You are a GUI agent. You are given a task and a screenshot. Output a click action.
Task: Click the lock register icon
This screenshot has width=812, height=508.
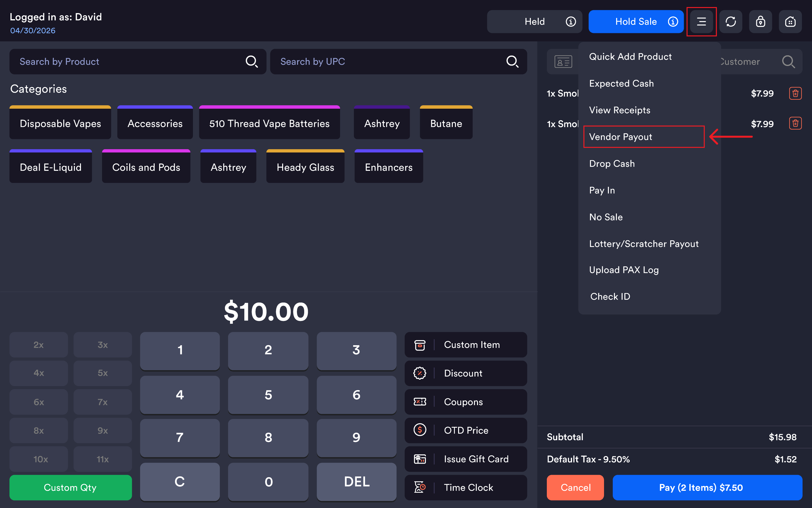[x=760, y=22]
